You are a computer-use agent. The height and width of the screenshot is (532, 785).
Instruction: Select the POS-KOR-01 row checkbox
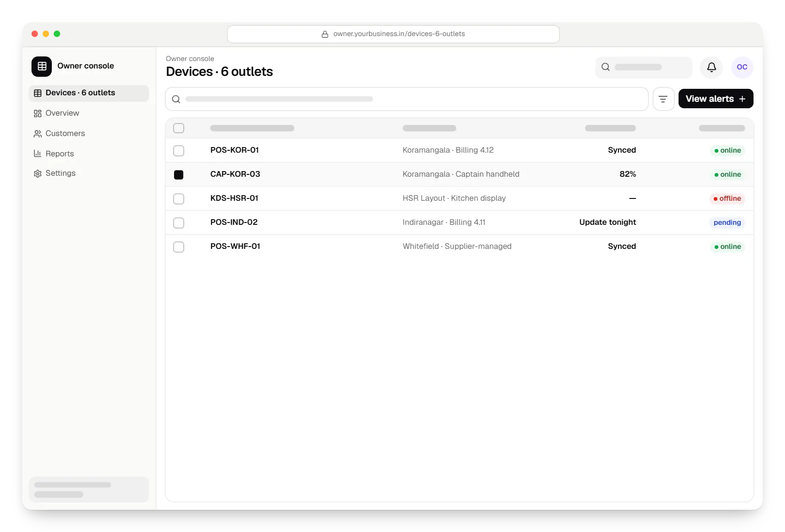[x=179, y=151]
